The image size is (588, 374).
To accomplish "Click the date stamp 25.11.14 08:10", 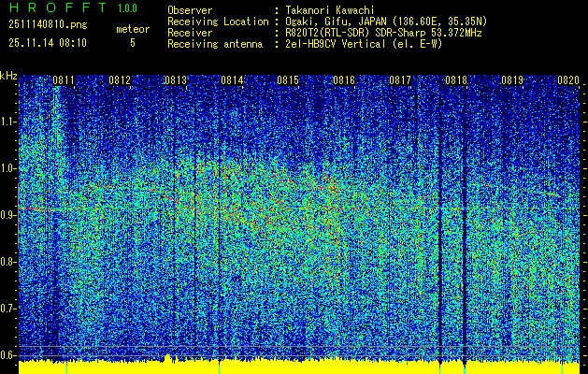I will pyautogui.click(x=48, y=43).
